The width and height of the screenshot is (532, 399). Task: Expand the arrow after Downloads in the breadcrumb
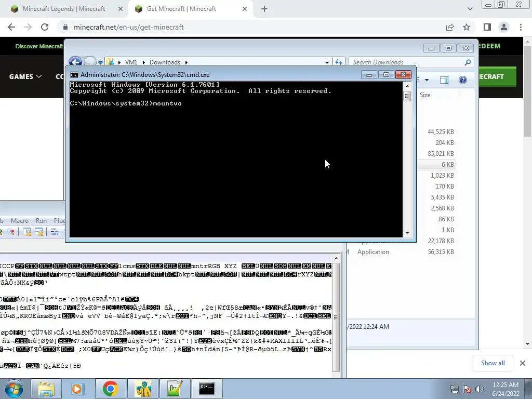tap(187, 62)
